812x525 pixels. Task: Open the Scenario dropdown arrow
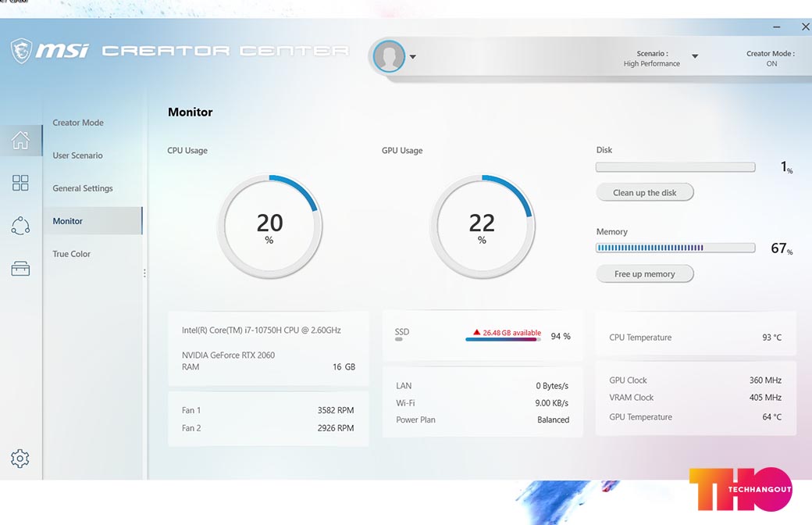click(695, 56)
